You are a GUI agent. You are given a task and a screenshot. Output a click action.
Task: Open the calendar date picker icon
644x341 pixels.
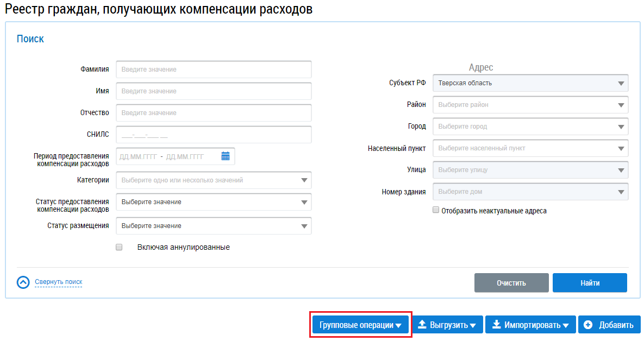(x=226, y=156)
